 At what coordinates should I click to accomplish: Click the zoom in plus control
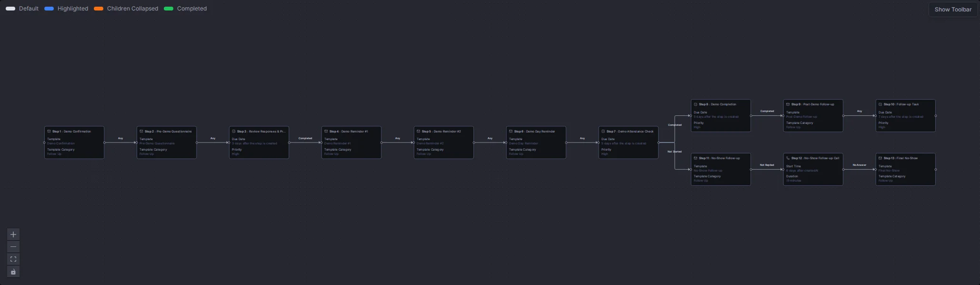pos(13,234)
